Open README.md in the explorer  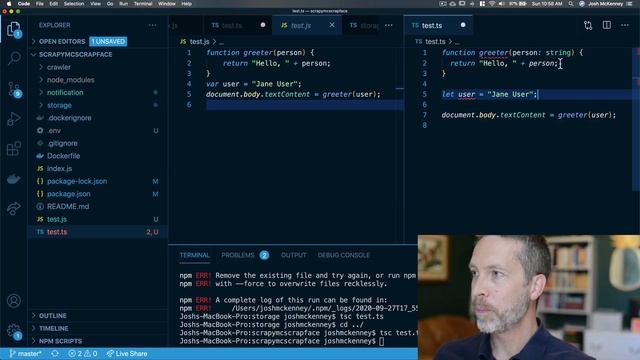pos(68,207)
